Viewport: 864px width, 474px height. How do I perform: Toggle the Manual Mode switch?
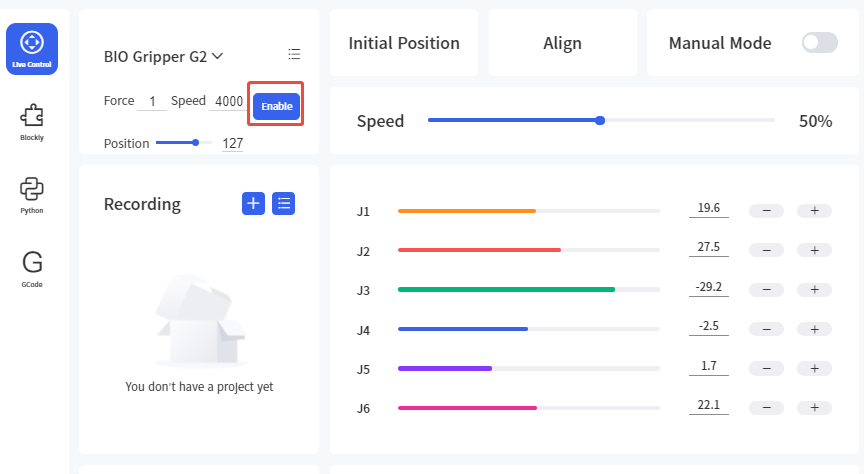[x=820, y=42]
